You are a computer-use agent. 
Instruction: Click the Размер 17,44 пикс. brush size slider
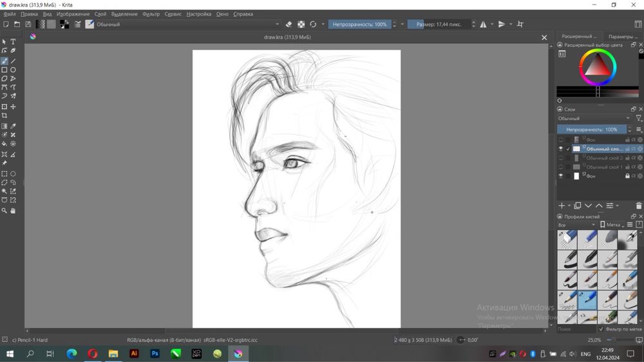click(x=439, y=24)
